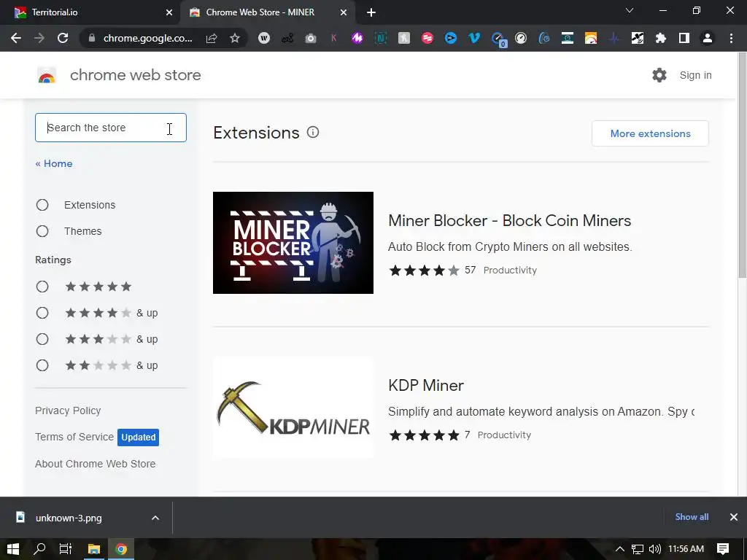Reload the Chrome Web Store page
The height and width of the screenshot is (560, 747).
(x=63, y=38)
